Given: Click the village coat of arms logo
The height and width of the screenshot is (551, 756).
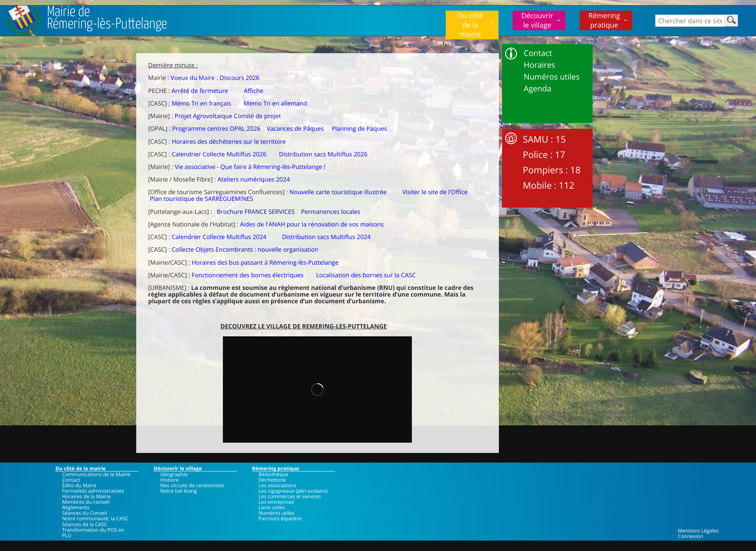Looking at the screenshot, I should click(x=23, y=20).
